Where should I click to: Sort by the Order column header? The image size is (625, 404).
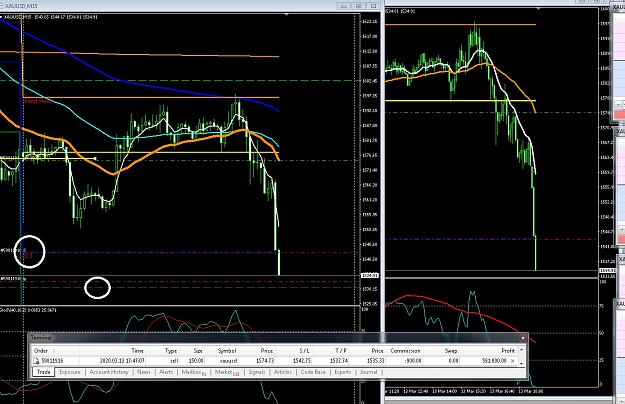[41, 351]
